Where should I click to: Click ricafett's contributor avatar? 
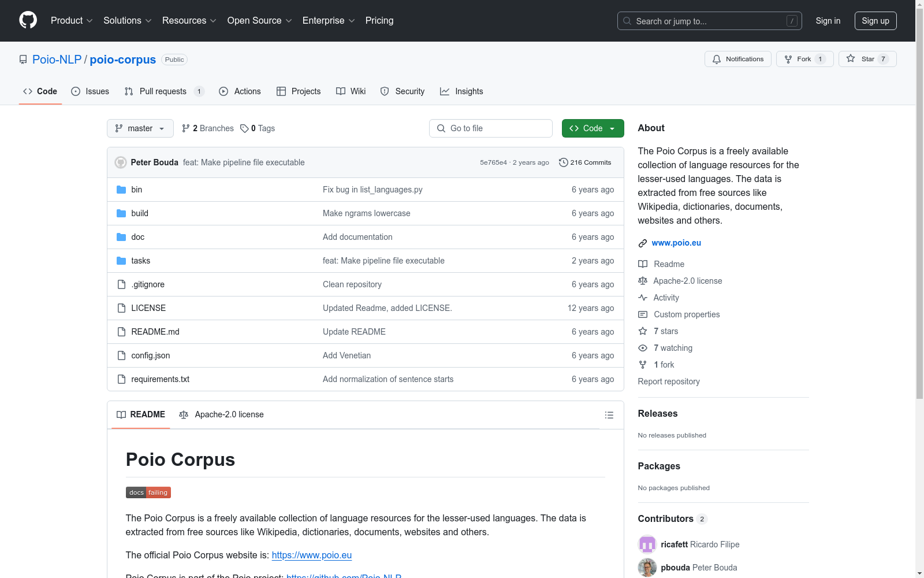[x=647, y=544]
